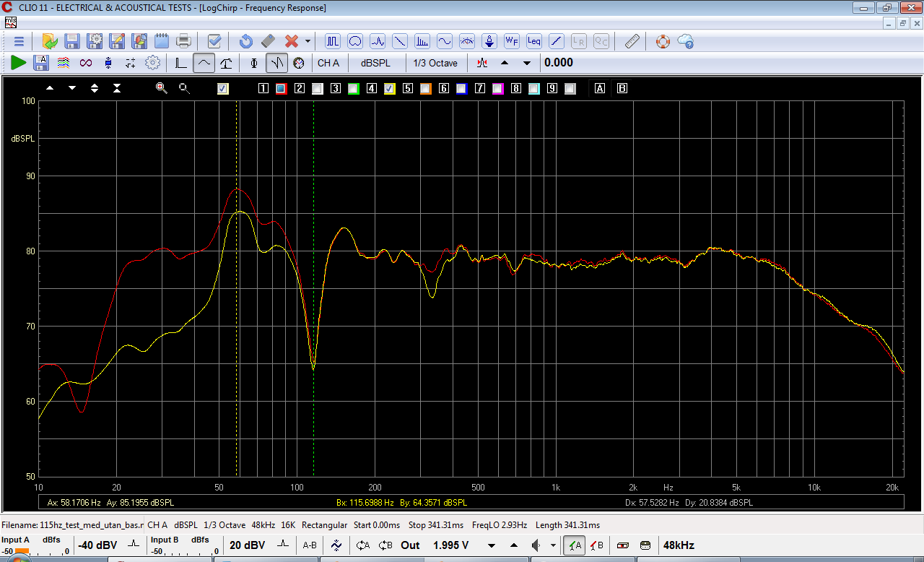924x562 pixels.
Task: Click the print icon
Action: 183,41
